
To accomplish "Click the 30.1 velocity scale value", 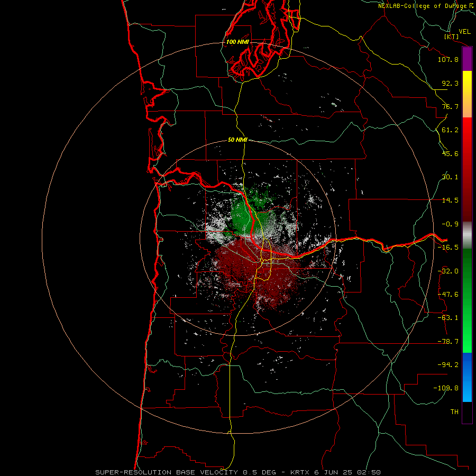I will (x=450, y=177).
